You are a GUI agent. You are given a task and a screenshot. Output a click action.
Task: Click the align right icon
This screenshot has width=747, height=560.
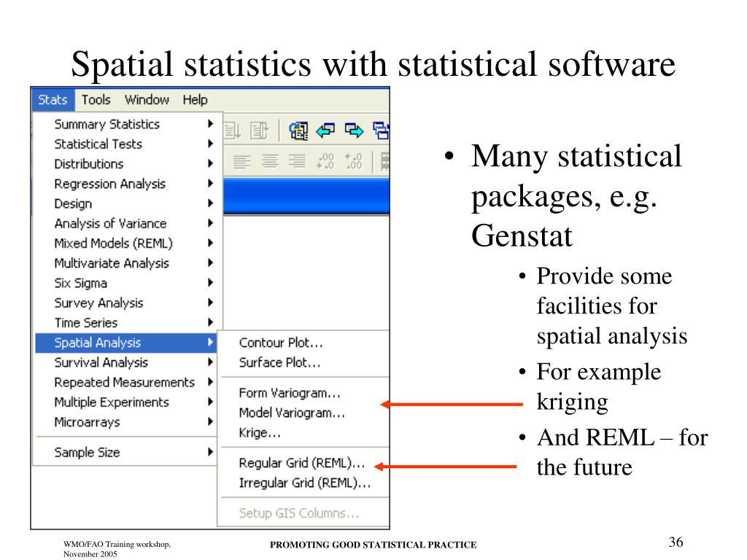[298, 161]
